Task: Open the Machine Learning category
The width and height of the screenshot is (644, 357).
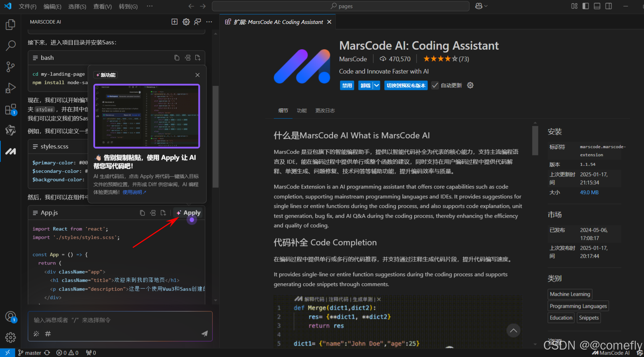Action: tap(570, 294)
